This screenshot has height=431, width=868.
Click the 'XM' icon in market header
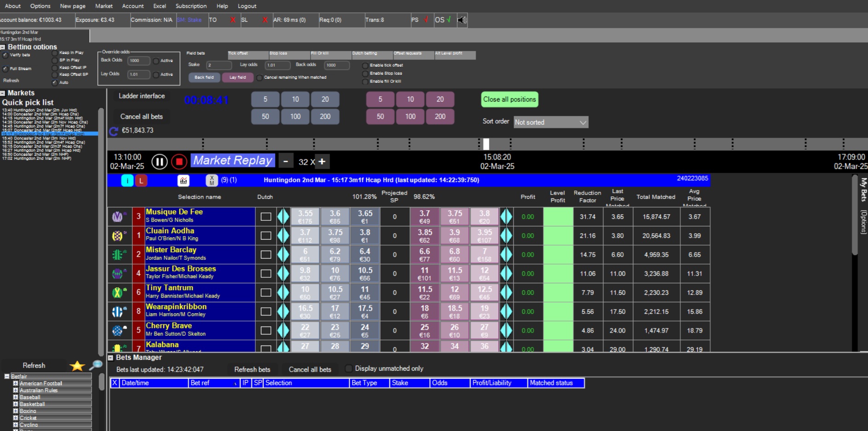point(212,180)
